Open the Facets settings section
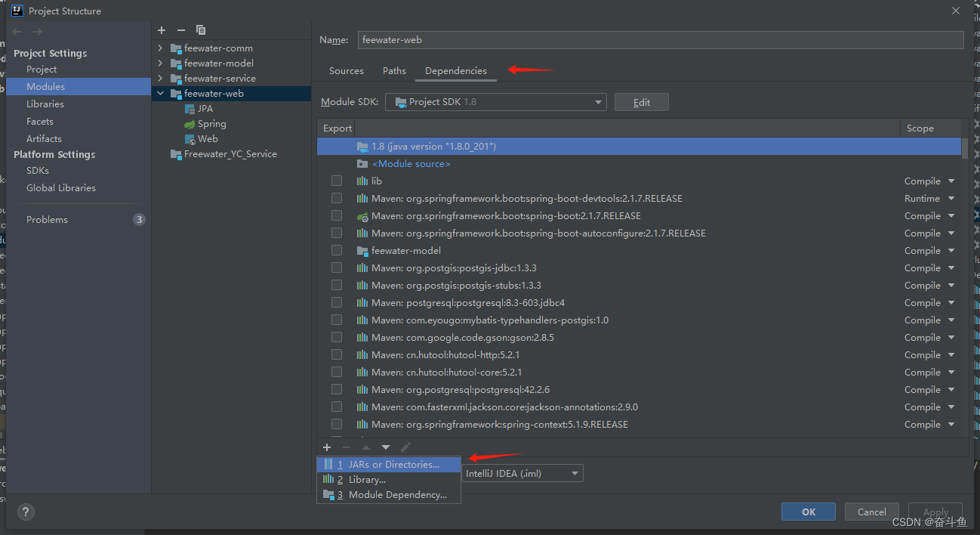The width and height of the screenshot is (980, 535). click(x=40, y=122)
